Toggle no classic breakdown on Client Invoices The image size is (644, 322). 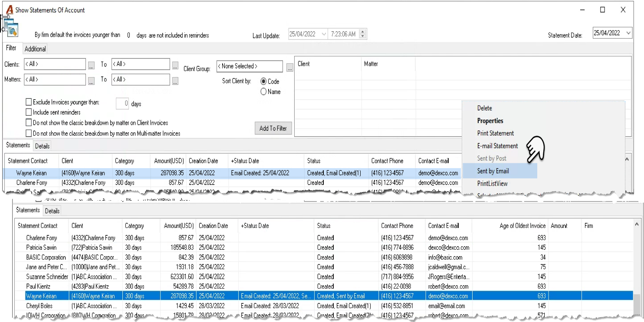pyautogui.click(x=29, y=123)
